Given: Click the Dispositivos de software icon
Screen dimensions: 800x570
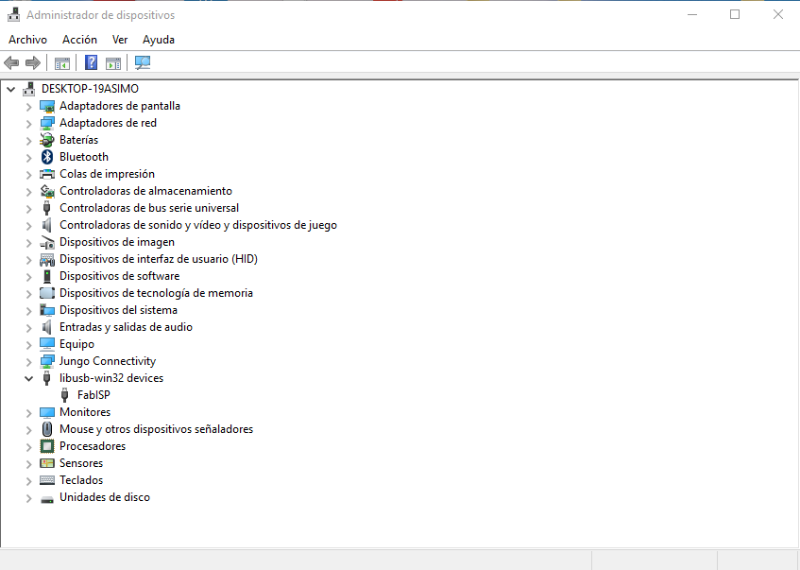Looking at the screenshot, I should pos(47,276).
